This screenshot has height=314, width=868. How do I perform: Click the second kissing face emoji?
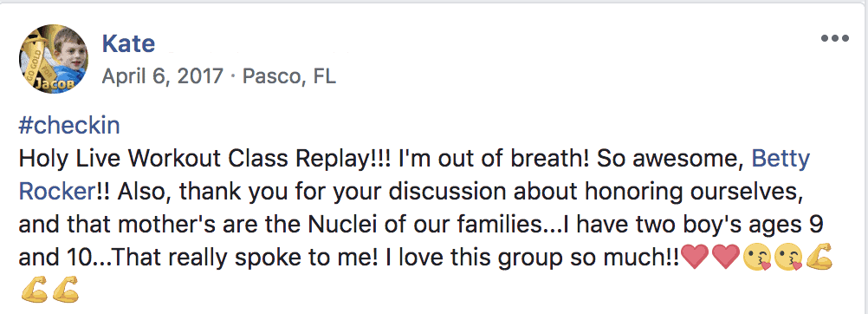pyautogui.click(x=788, y=258)
